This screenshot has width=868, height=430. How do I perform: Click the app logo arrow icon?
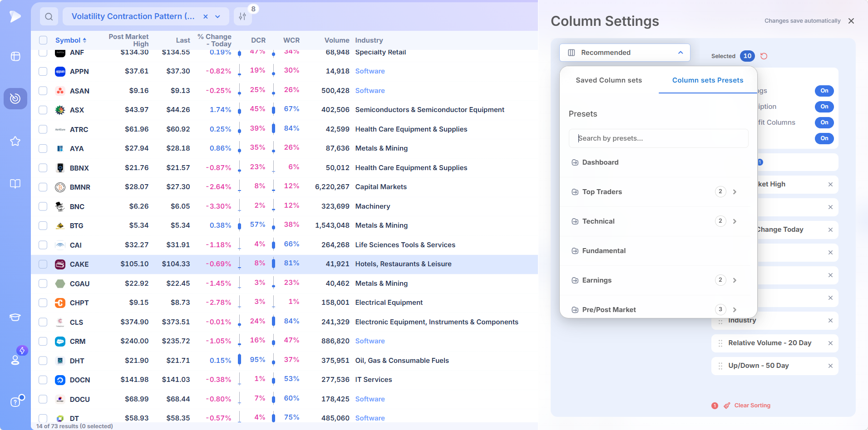pyautogui.click(x=15, y=16)
